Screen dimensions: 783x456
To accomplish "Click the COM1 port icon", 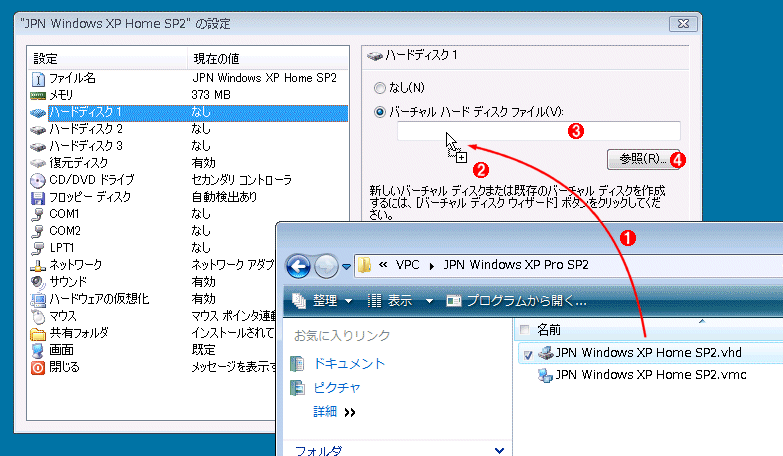I will click(38, 214).
